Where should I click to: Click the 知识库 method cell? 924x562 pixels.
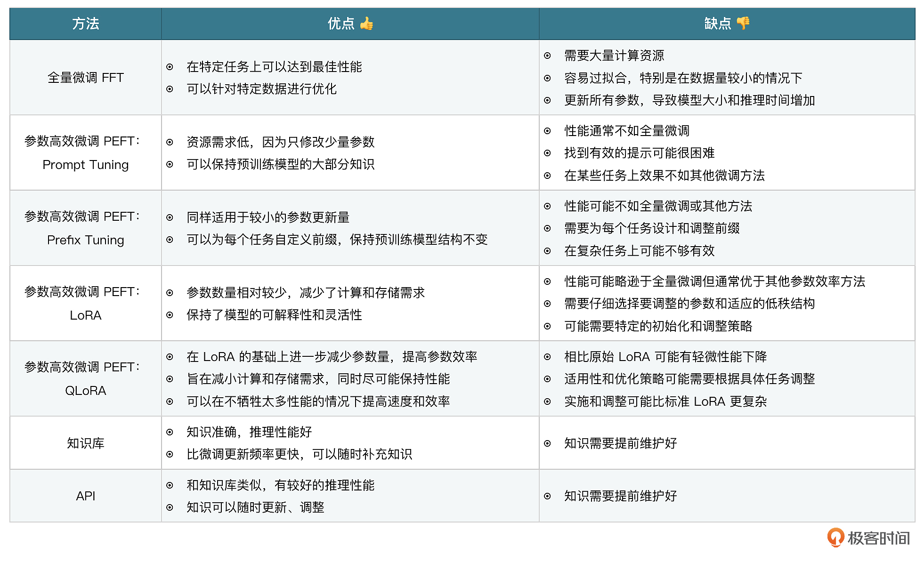pos(86,443)
